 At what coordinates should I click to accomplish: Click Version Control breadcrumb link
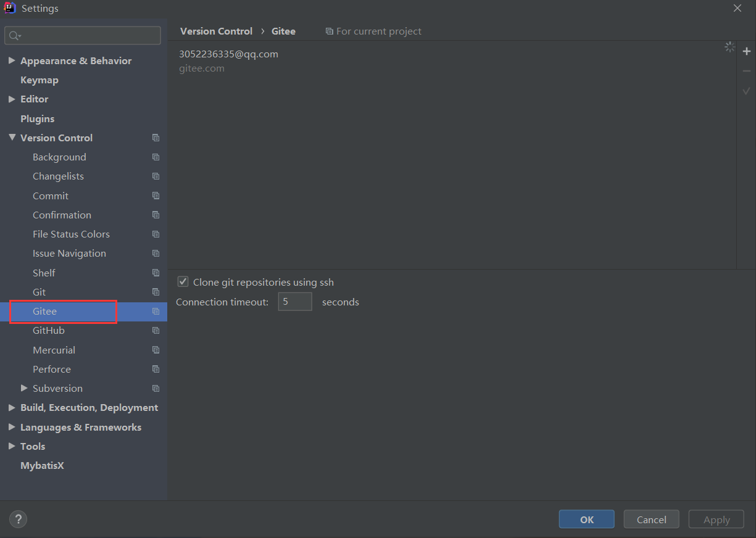click(216, 31)
